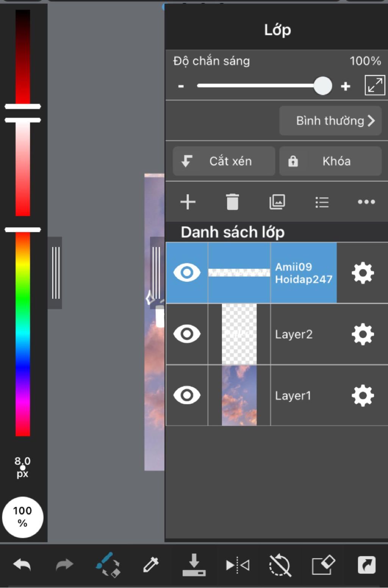Reset canvas rotation icon
The width and height of the screenshot is (388, 588).
coord(280,565)
